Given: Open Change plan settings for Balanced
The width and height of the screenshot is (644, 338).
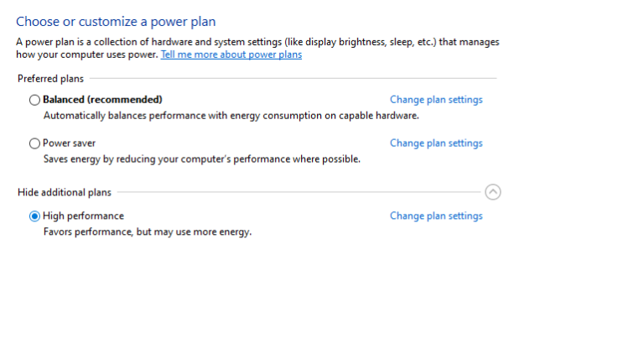Looking at the screenshot, I should pyautogui.click(x=436, y=100).
